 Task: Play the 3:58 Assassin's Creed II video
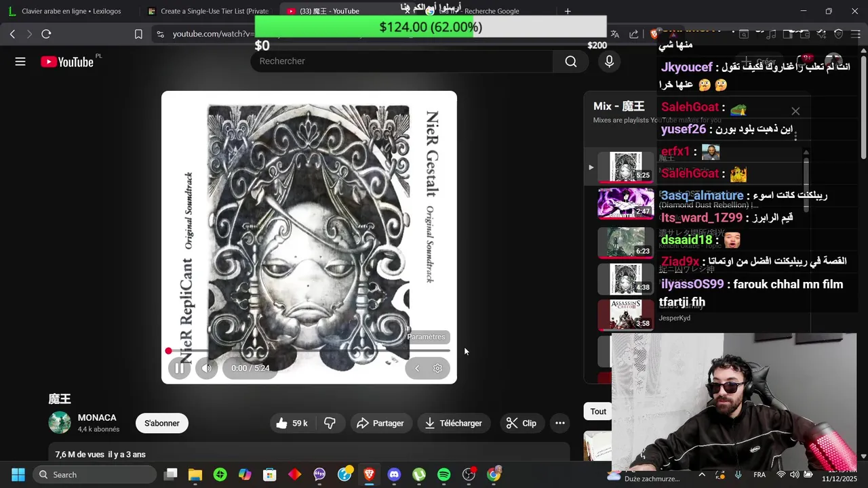coord(625,314)
